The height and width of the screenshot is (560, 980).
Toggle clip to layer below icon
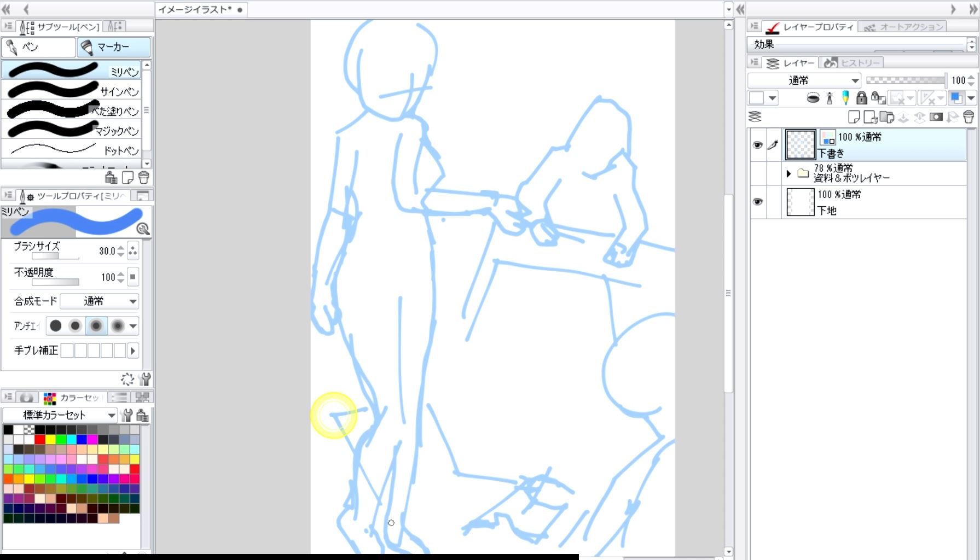tap(813, 98)
